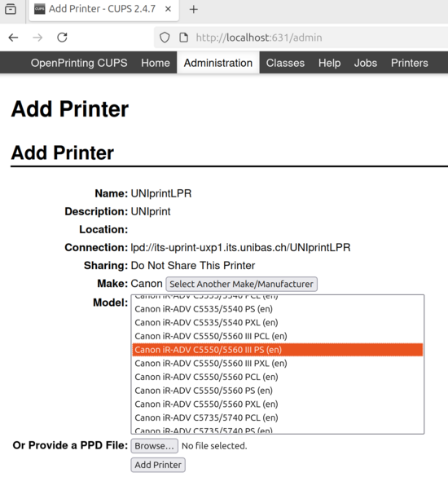Viewport: 448px width, 486px height.
Task: Browse for a PPD file
Action: click(x=154, y=446)
